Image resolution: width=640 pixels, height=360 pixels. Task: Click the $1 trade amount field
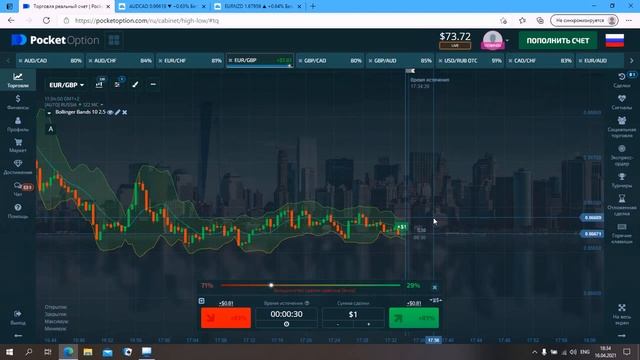(x=353, y=314)
